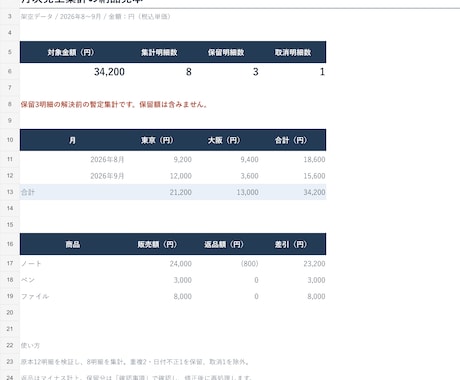Click the value 8 under 集計明細数
This screenshot has height=380, width=460.
(189, 72)
